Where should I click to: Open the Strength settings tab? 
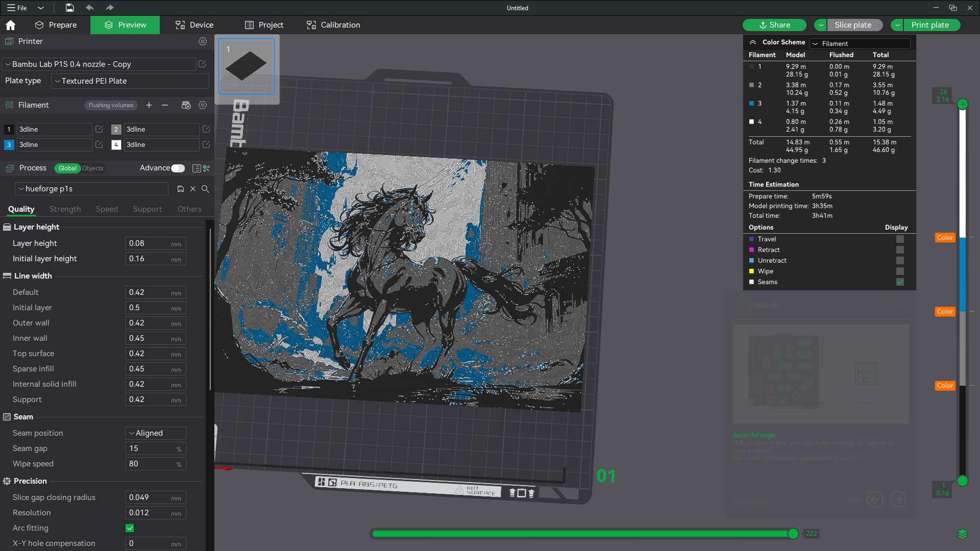click(65, 209)
